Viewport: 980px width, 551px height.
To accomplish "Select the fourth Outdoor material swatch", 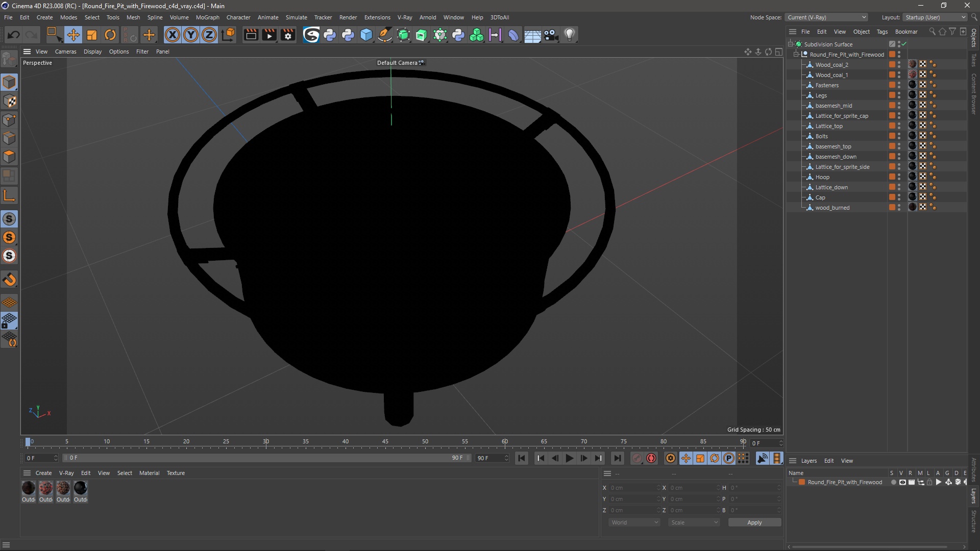I will [x=81, y=488].
